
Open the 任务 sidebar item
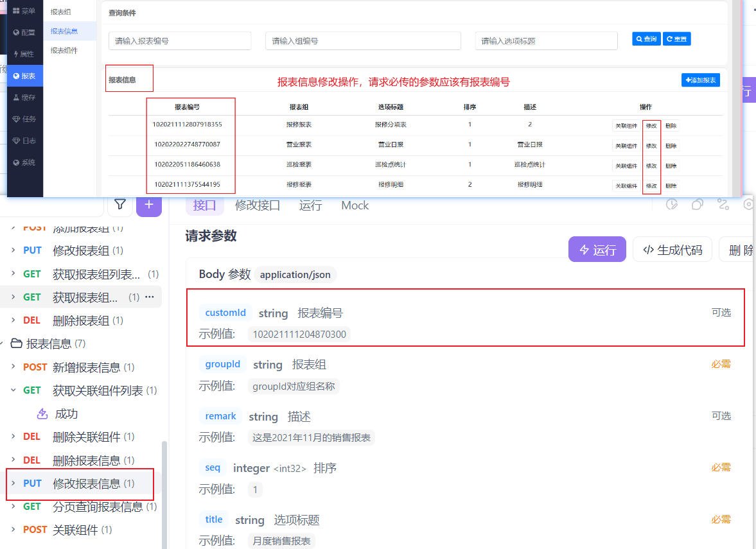(24, 119)
